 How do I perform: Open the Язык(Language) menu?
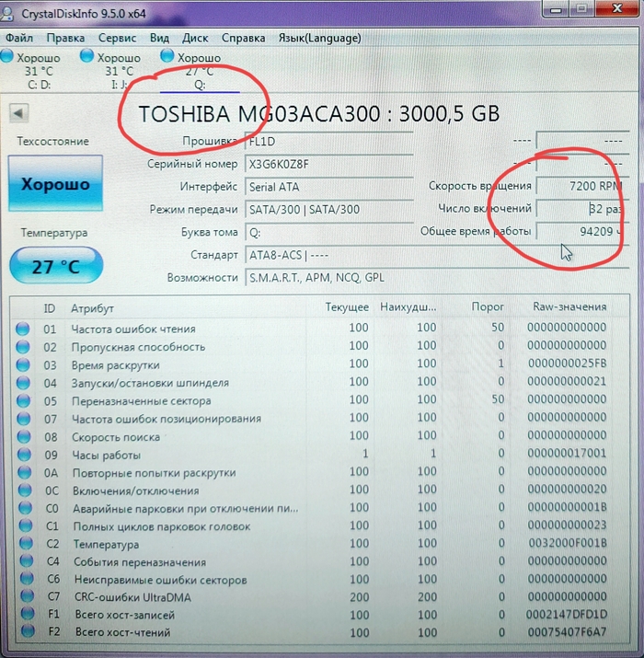319,38
